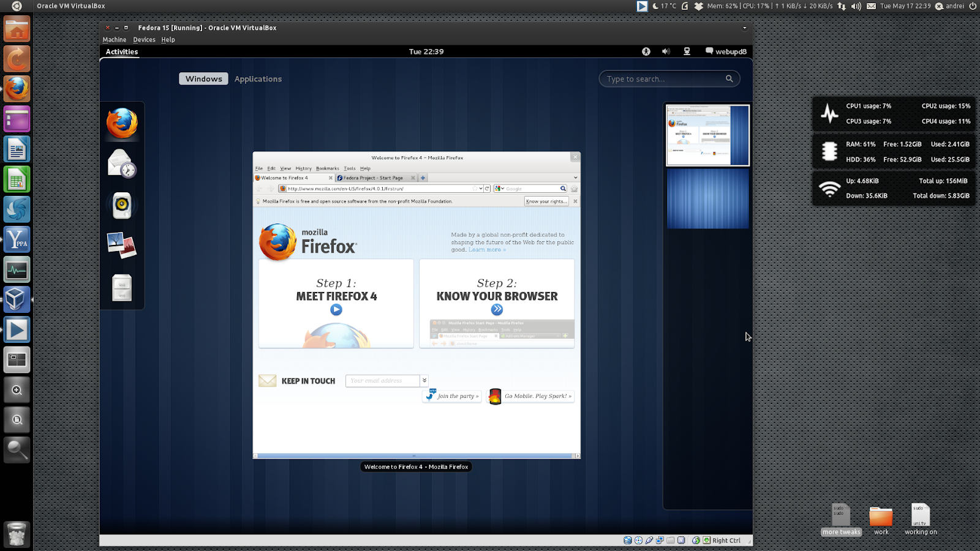Open the Google search engine selector in Firefox
The height and width of the screenshot is (551, 980).
pos(499,189)
